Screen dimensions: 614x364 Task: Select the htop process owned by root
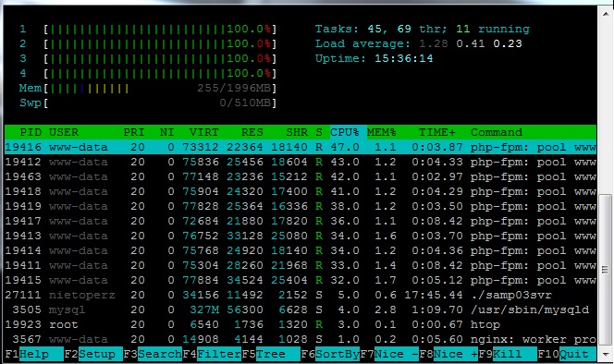pyautogui.click(x=301, y=324)
